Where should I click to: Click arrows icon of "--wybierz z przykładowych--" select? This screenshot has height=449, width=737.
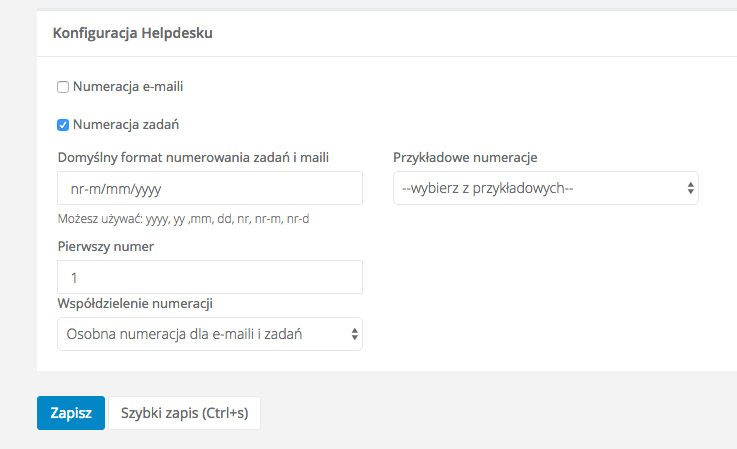[x=690, y=187]
